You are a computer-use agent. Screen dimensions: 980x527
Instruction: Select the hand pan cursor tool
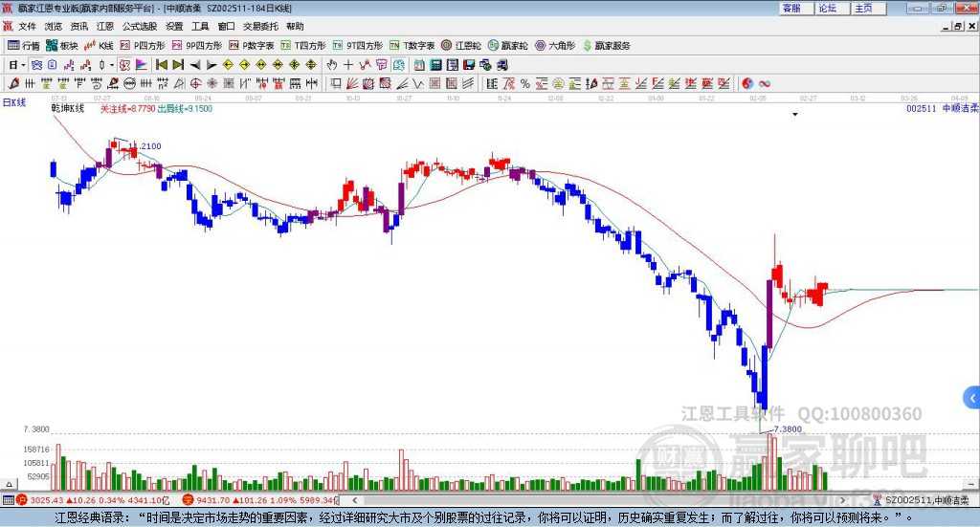(332, 65)
